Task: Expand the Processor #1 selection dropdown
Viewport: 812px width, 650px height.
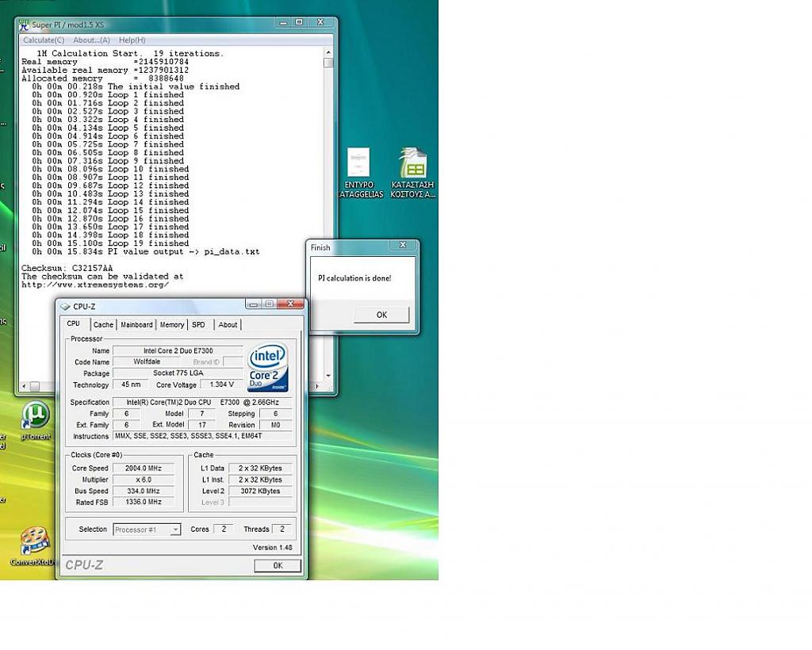Action: 175,530
